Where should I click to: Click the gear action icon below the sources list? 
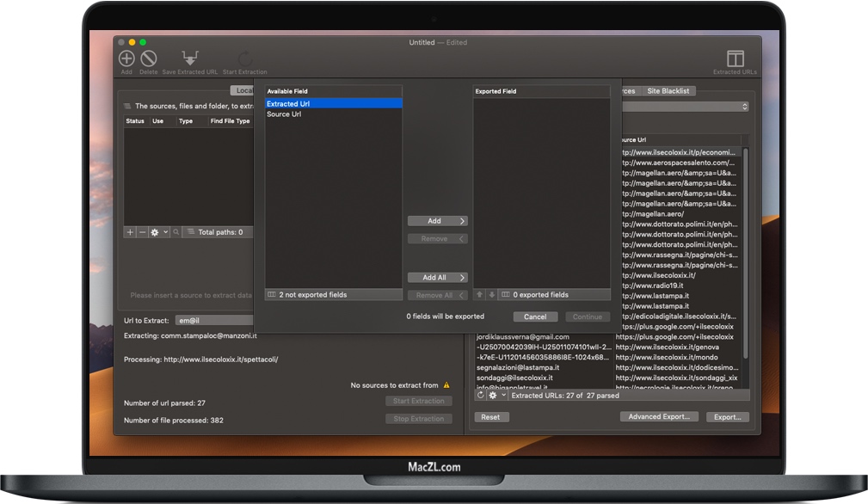tap(155, 232)
